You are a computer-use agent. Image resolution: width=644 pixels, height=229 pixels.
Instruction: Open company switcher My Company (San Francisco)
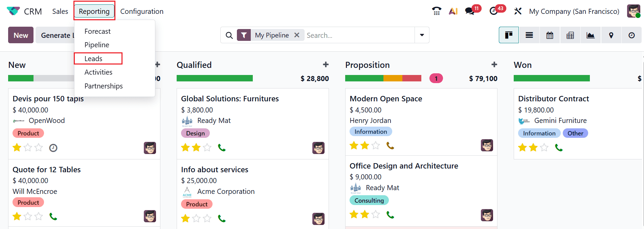(574, 11)
